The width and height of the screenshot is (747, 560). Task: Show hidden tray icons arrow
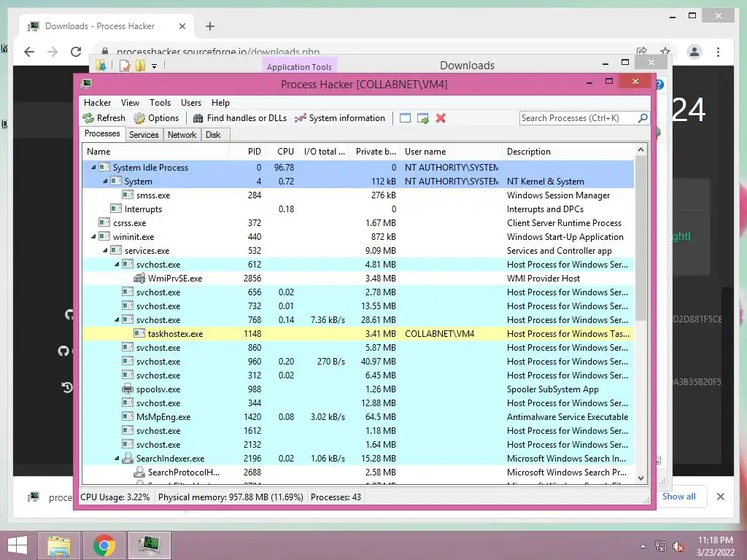(x=643, y=546)
